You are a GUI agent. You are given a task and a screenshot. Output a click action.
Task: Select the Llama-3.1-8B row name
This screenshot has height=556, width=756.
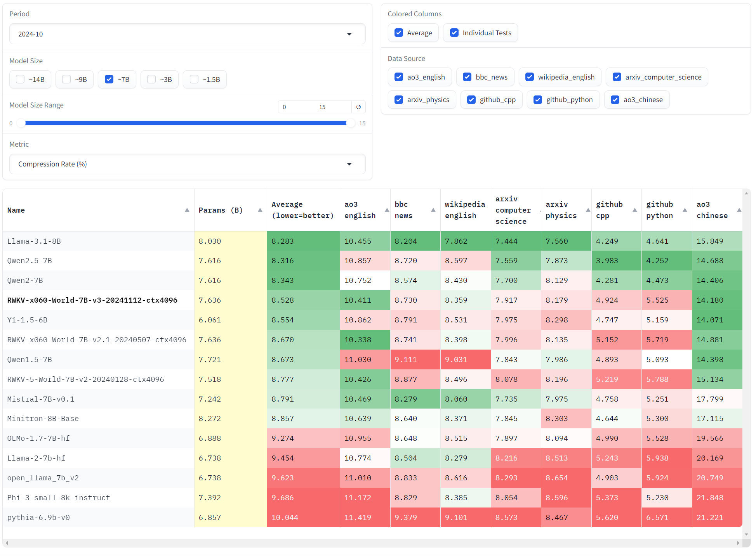[x=34, y=241]
